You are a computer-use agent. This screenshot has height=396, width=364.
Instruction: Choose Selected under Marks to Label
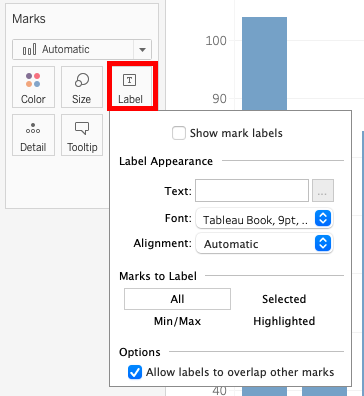284,299
